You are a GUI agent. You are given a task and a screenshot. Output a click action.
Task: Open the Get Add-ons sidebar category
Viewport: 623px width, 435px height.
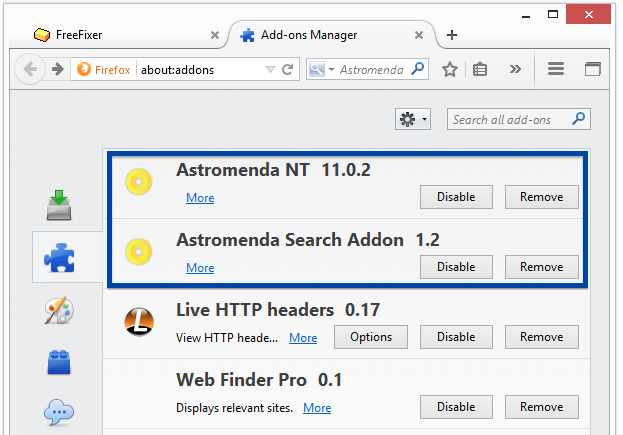click(x=59, y=205)
